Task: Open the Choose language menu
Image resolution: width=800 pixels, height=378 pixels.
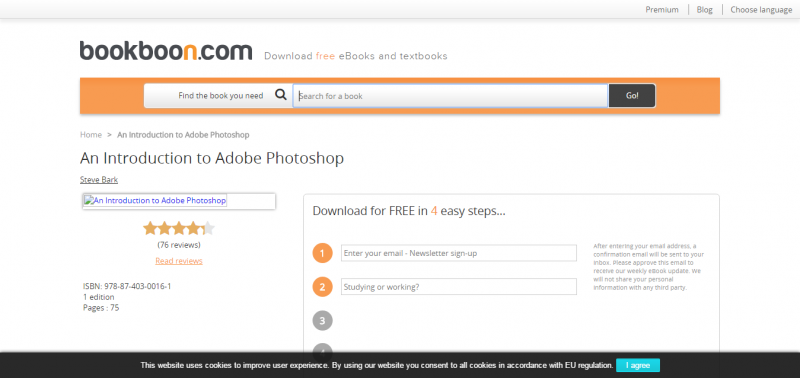Action: 761,10
